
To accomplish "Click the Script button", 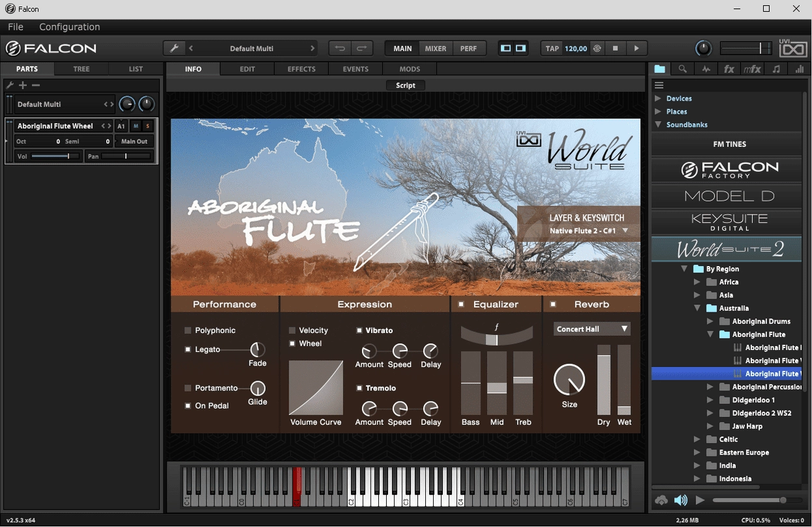I will coord(406,85).
